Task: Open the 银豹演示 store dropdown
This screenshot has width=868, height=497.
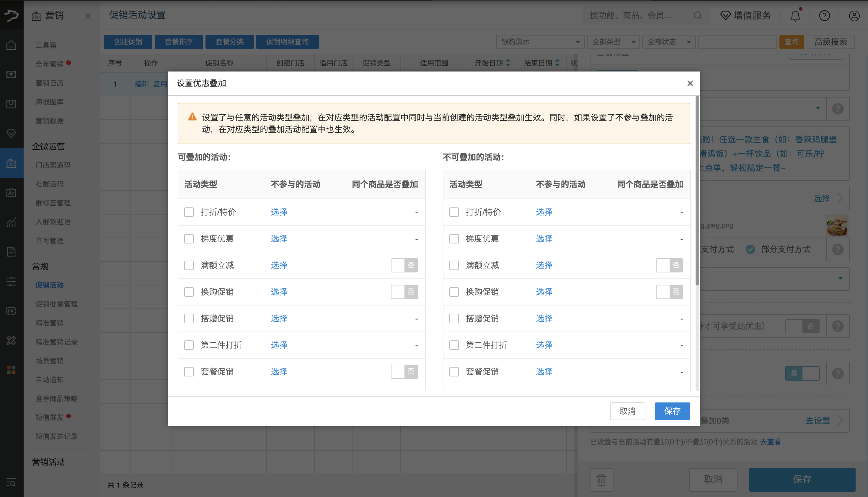Action: click(540, 42)
